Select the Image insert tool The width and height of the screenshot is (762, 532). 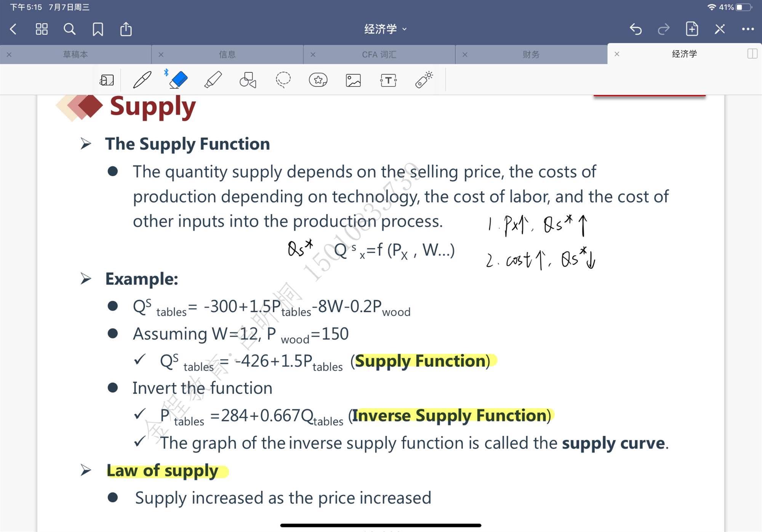(353, 80)
